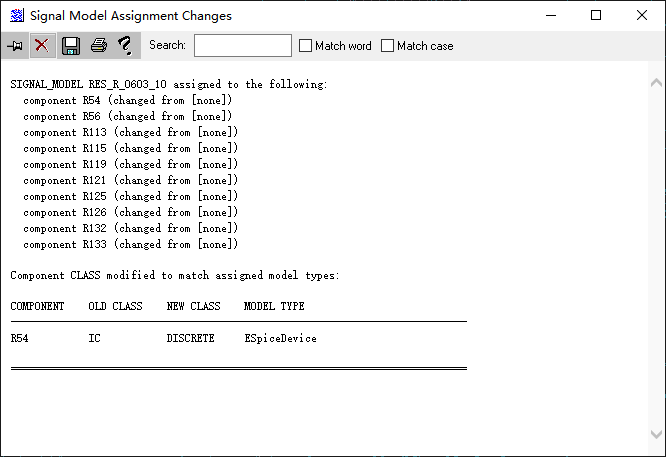Select the line 'component R113 (changed from [none])'
666x457 pixels.
point(130,133)
